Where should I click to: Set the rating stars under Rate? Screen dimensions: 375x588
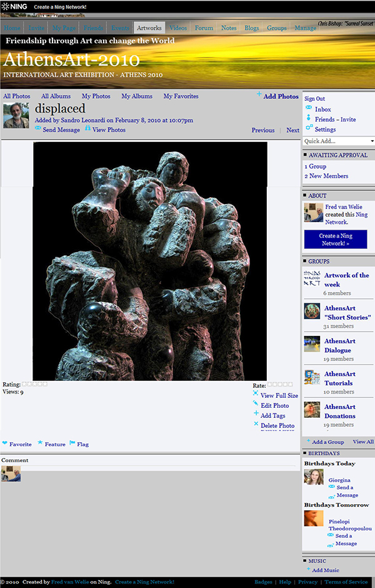tap(280, 384)
